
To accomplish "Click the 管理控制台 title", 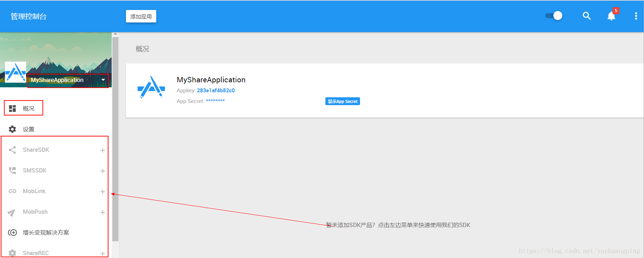I will 29,16.
